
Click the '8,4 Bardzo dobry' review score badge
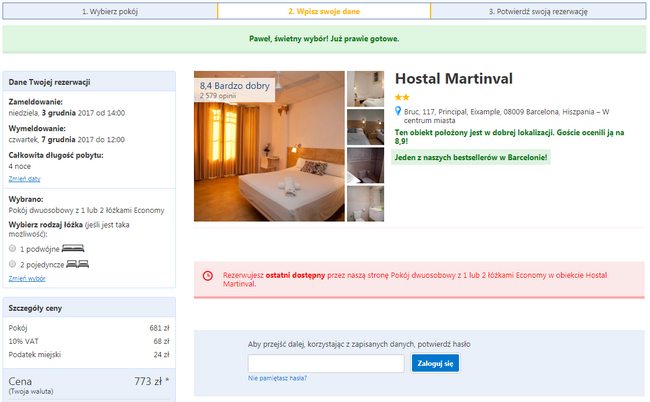(234, 90)
